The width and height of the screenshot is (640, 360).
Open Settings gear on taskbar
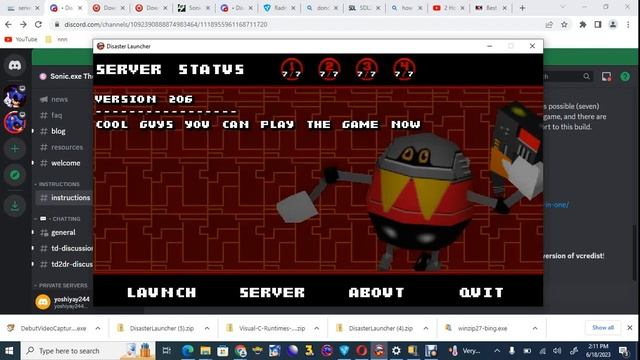396,351
